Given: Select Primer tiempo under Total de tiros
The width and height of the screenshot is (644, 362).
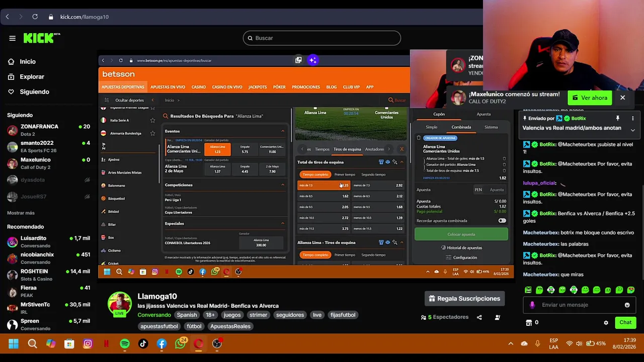Looking at the screenshot, I should [x=345, y=174].
